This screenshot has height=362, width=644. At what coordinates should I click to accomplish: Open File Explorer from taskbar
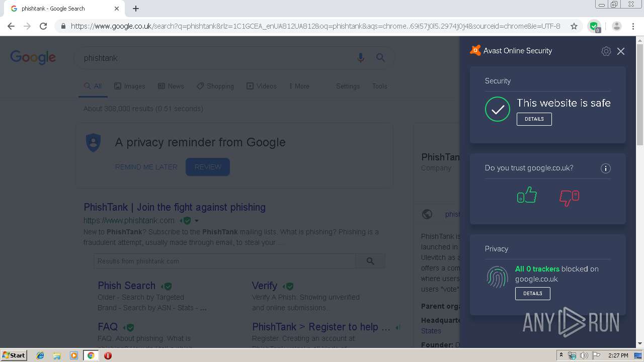tap(57, 355)
